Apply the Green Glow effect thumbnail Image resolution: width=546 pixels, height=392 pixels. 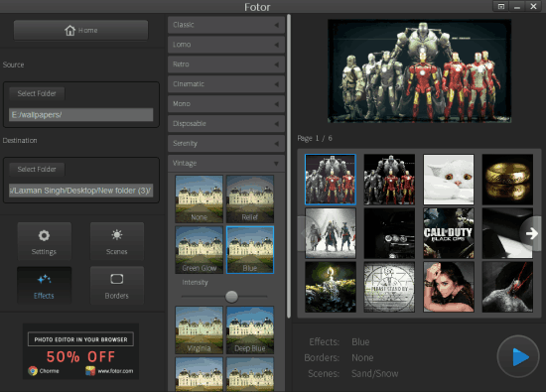coord(199,250)
